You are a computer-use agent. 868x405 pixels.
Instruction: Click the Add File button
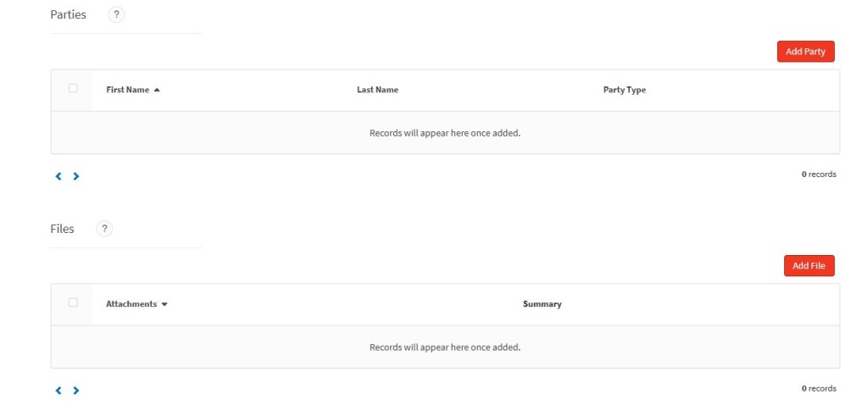[809, 265]
